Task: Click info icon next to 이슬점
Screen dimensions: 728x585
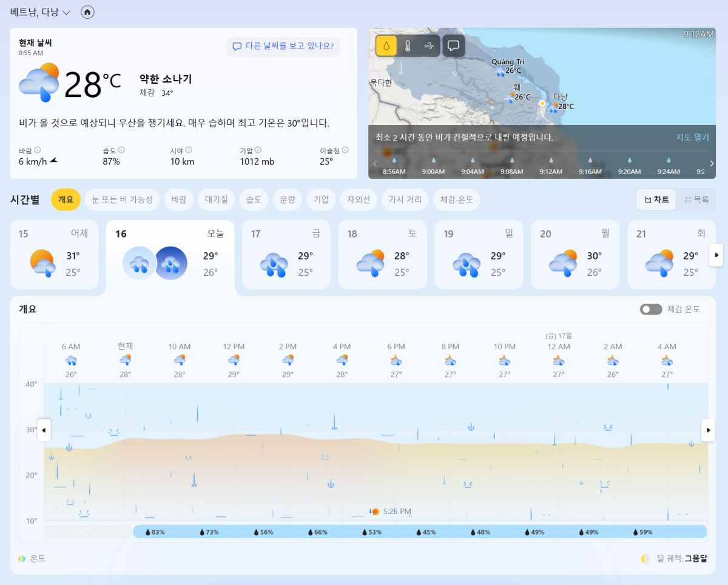Action: [x=345, y=150]
